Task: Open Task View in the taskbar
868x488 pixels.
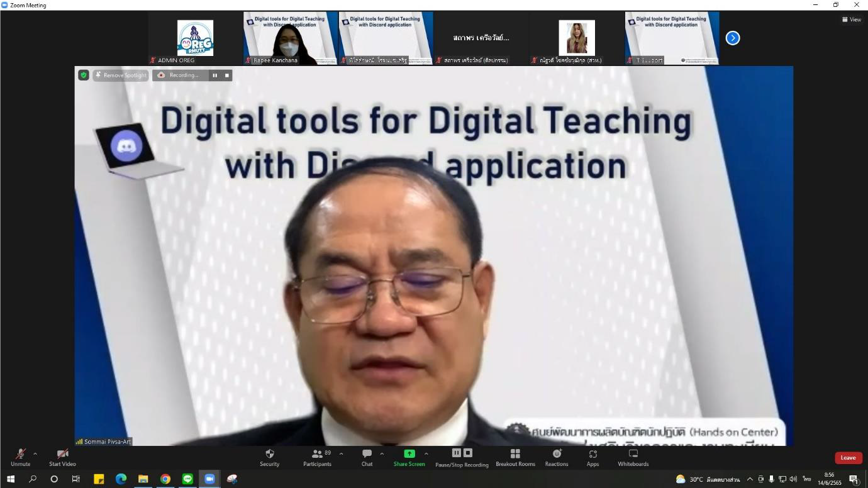Action: [75, 479]
